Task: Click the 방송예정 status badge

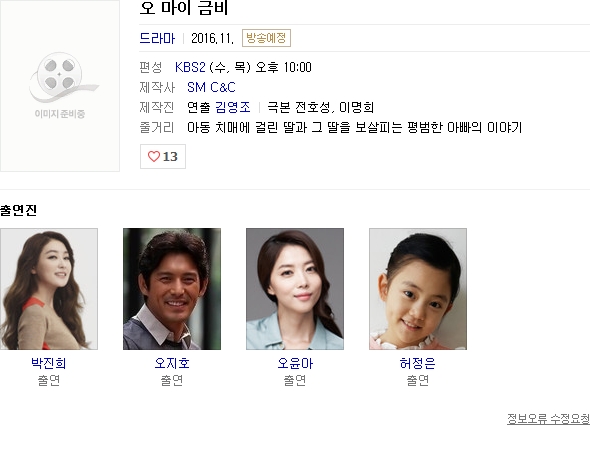Action: click(266, 38)
